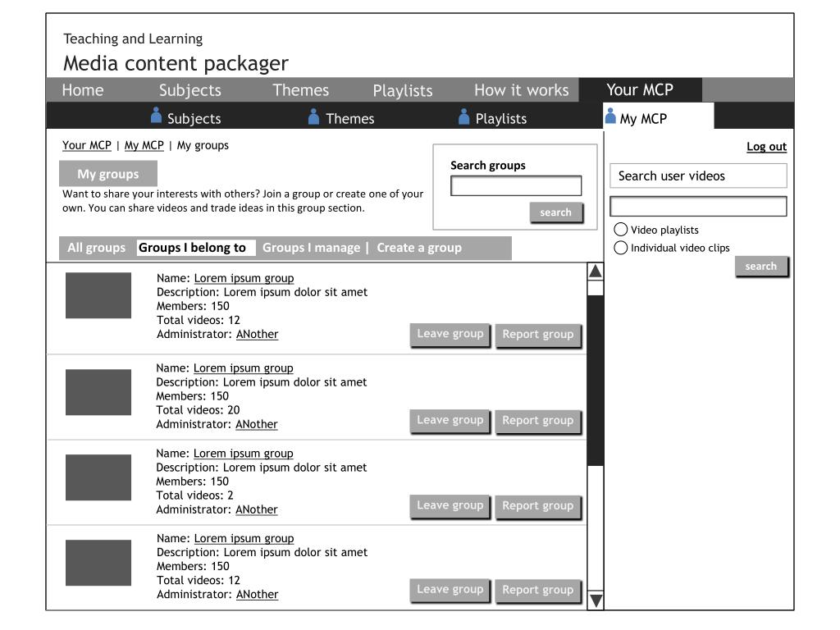The width and height of the screenshot is (840, 630).
Task: Click the person icon beside Subjects in the sub-navigation
Action: tap(156, 115)
